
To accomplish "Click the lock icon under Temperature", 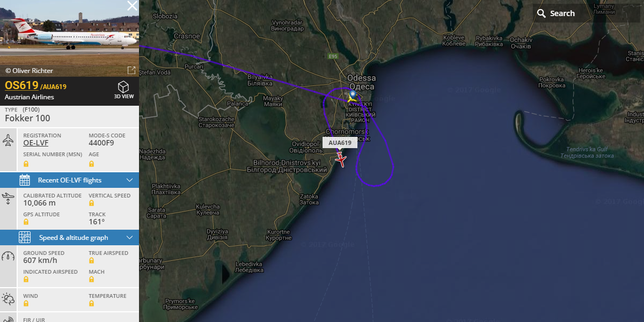I will (91, 304).
